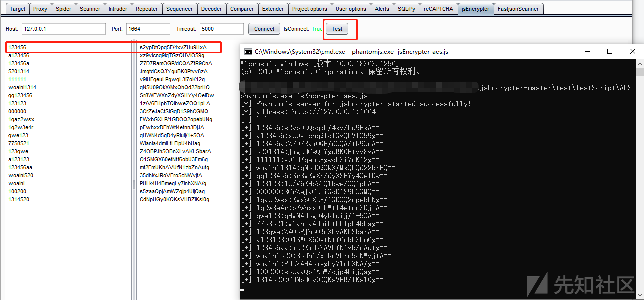The height and width of the screenshot is (300, 644).
Task: Open the Target tab
Action: (18, 9)
